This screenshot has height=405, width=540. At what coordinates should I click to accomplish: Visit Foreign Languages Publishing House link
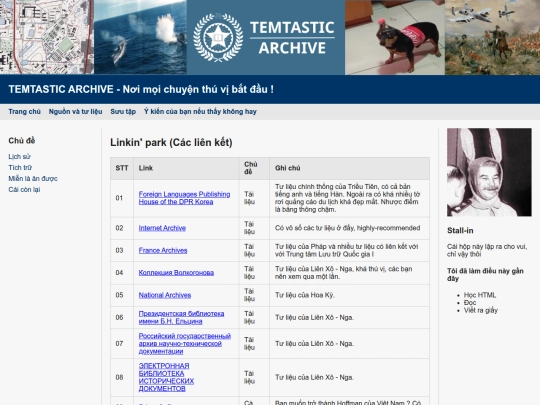[184, 198]
